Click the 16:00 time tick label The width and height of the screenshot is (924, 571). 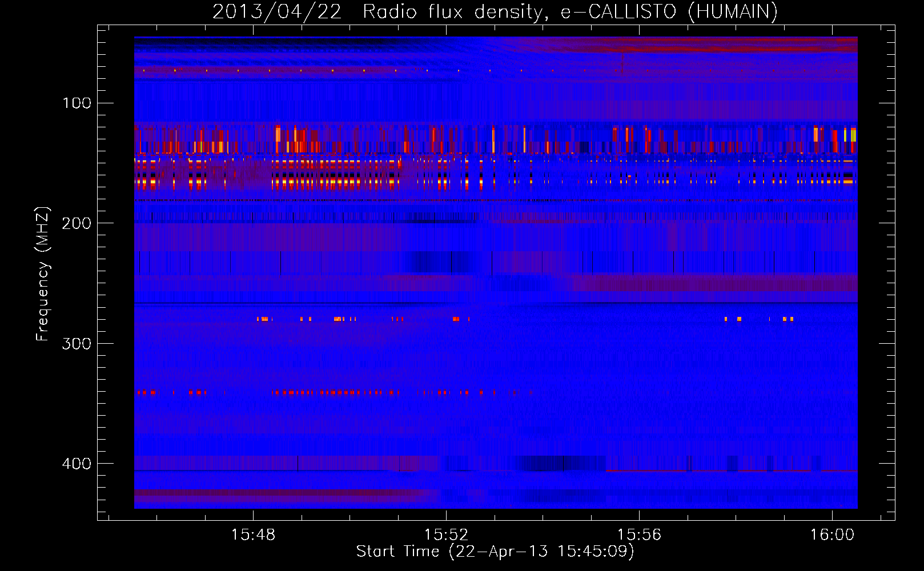(832, 534)
